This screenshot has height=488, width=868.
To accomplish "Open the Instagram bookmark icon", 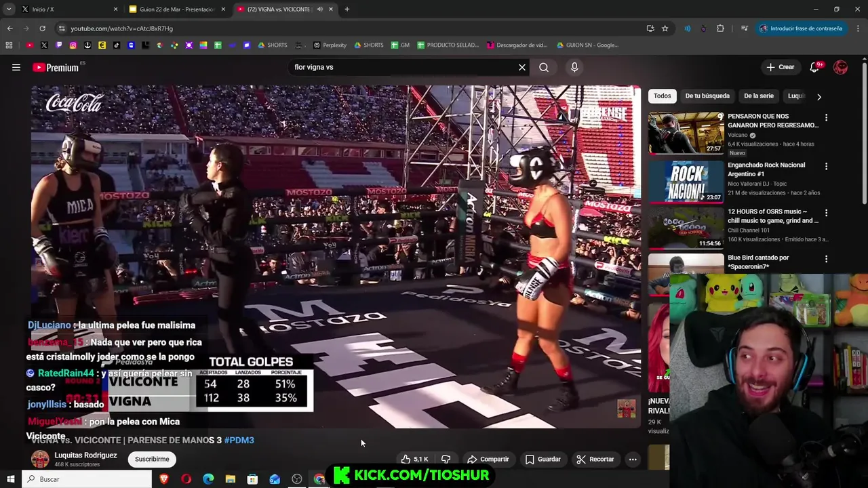I will [73, 45].
